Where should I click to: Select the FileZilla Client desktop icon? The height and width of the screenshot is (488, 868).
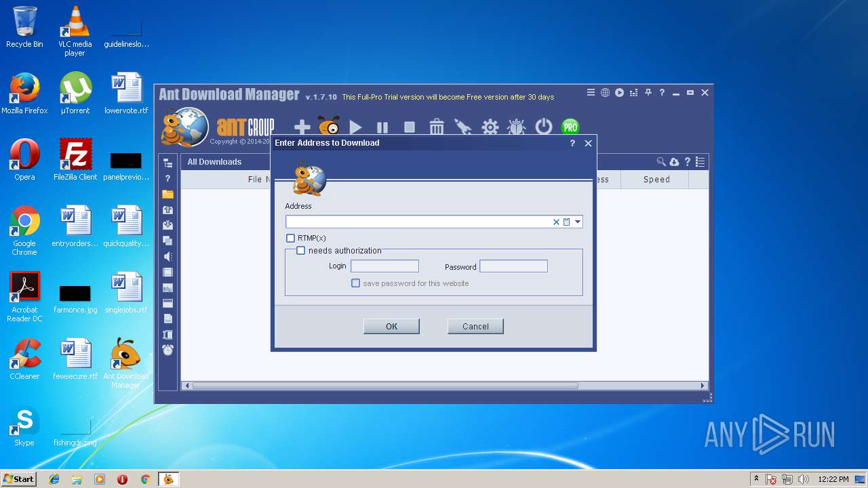[75, 160]
